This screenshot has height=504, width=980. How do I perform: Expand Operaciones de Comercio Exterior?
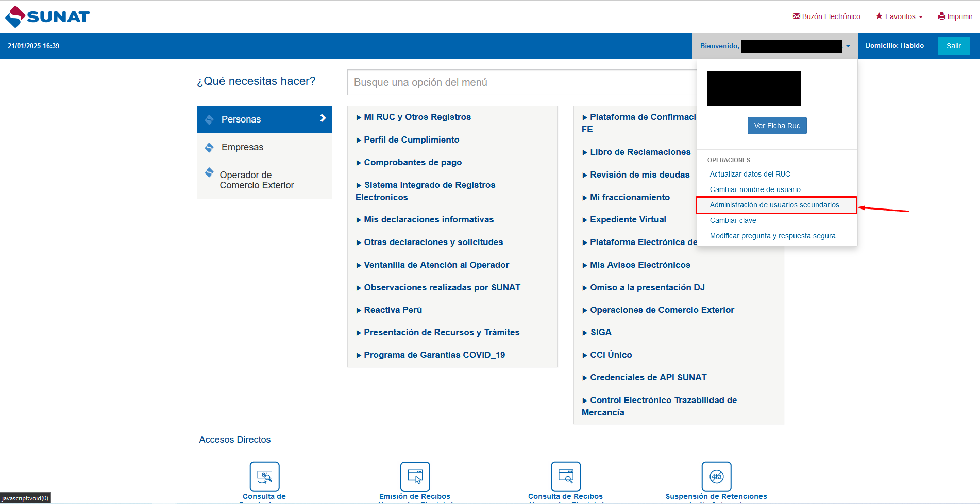[x=658, y=310]
